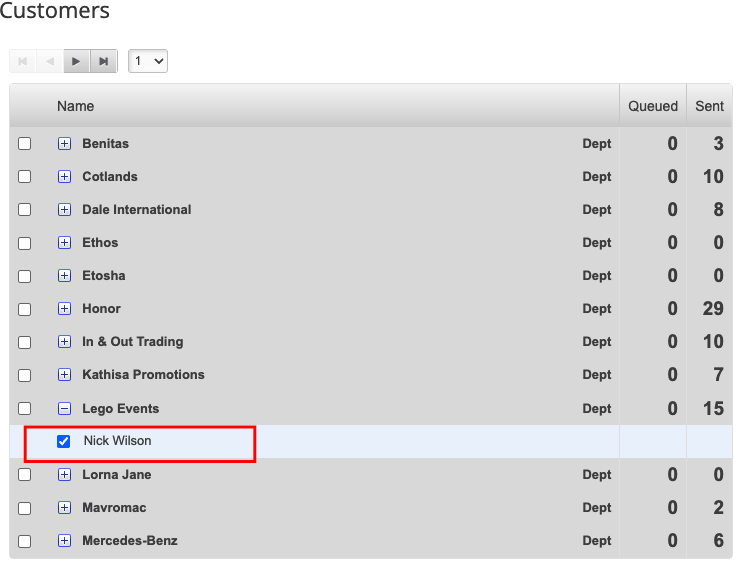The image size is (742, 576).
Task: Uncheck the Nick Wilson checkbox
Action: [x=64, y=442]
